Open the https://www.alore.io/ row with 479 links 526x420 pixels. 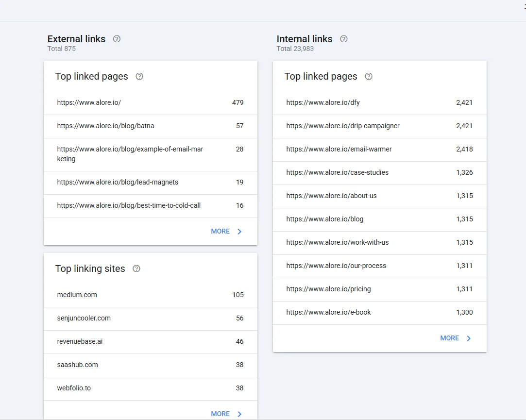click(x=151, y=102)
